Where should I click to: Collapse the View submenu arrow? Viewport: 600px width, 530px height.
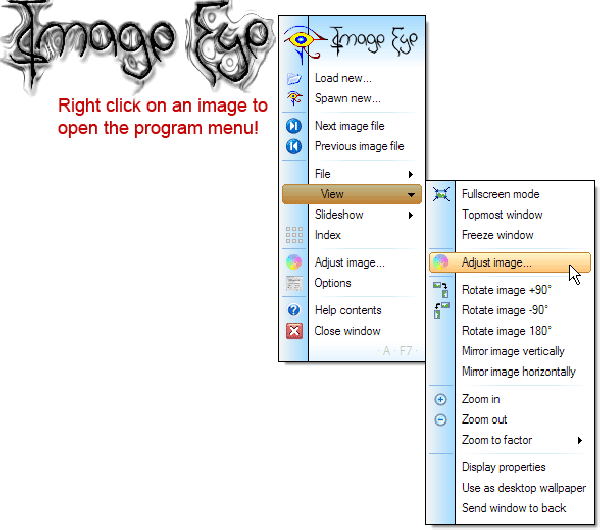pos(411,195)
